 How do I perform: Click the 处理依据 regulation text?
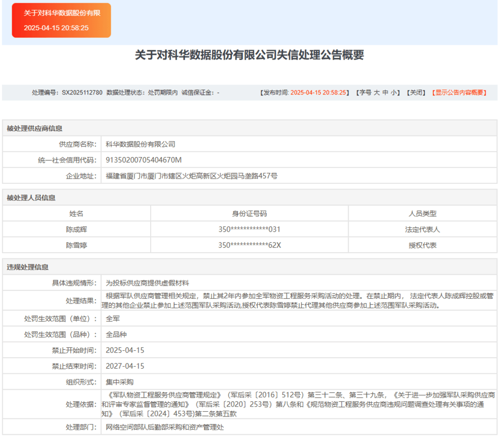pyautogui.click(x=298, y=404)
